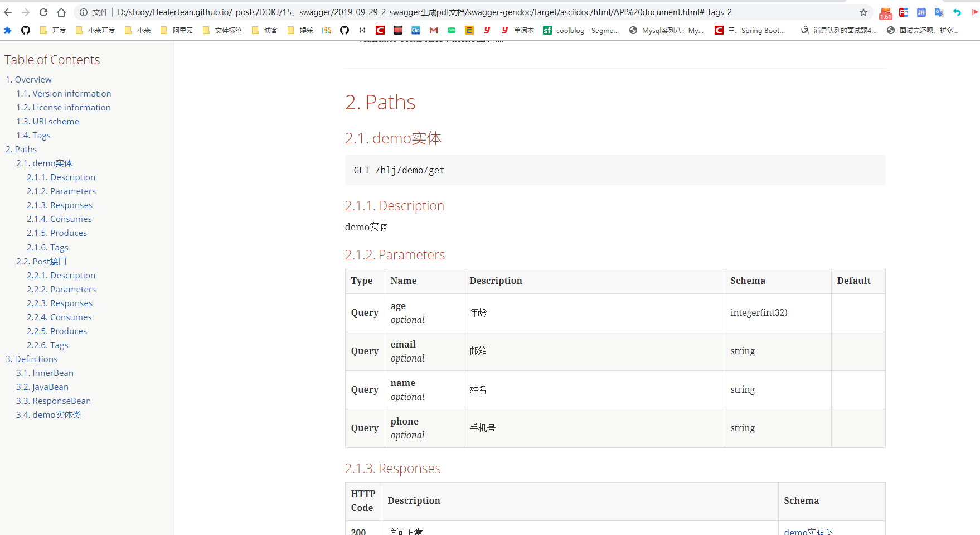The image size is (980, 535).
Task: Open the coolblog Segmentfault bookmark
Action: [x=581, y=30]
